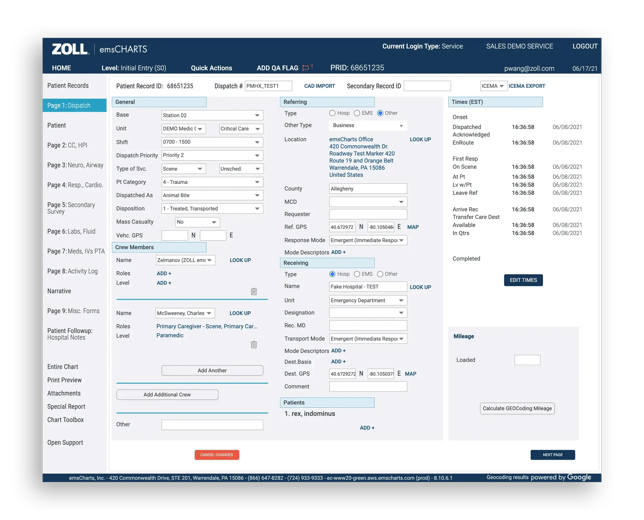Open Print Preview in sidebar

[64, 380]
